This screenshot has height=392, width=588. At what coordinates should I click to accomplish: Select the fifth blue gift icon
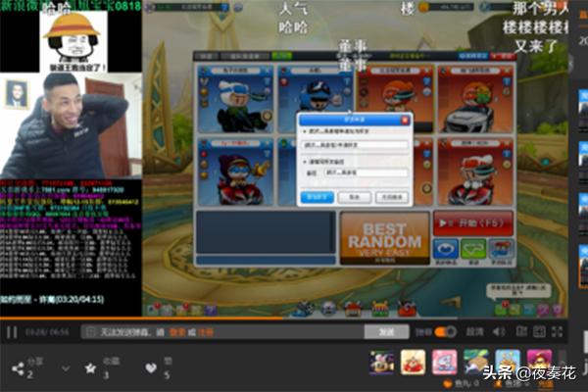(508, 362)
